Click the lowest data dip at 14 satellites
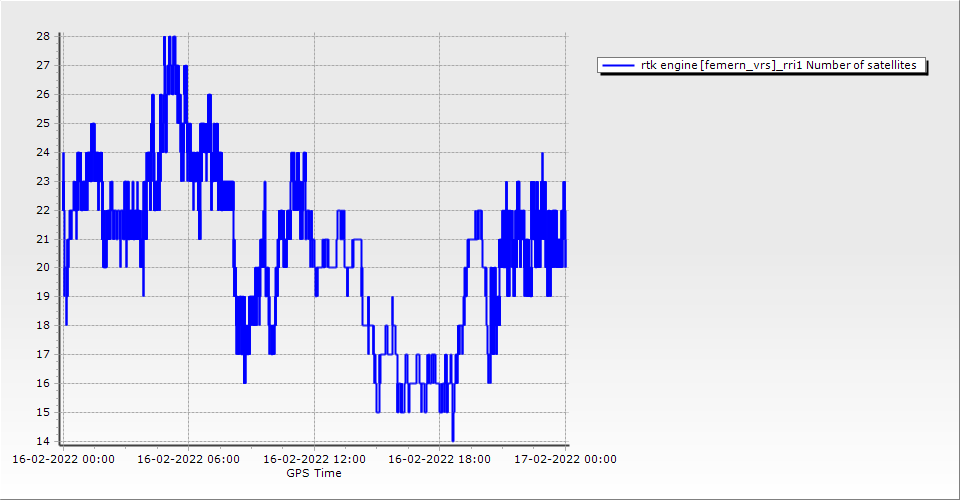 tap(453, 439)
